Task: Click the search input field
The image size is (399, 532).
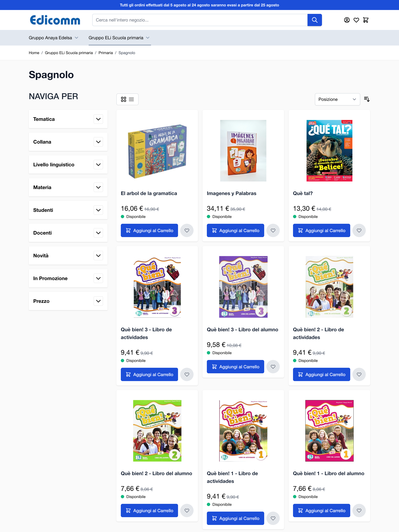Action: (x=200, y=20)
